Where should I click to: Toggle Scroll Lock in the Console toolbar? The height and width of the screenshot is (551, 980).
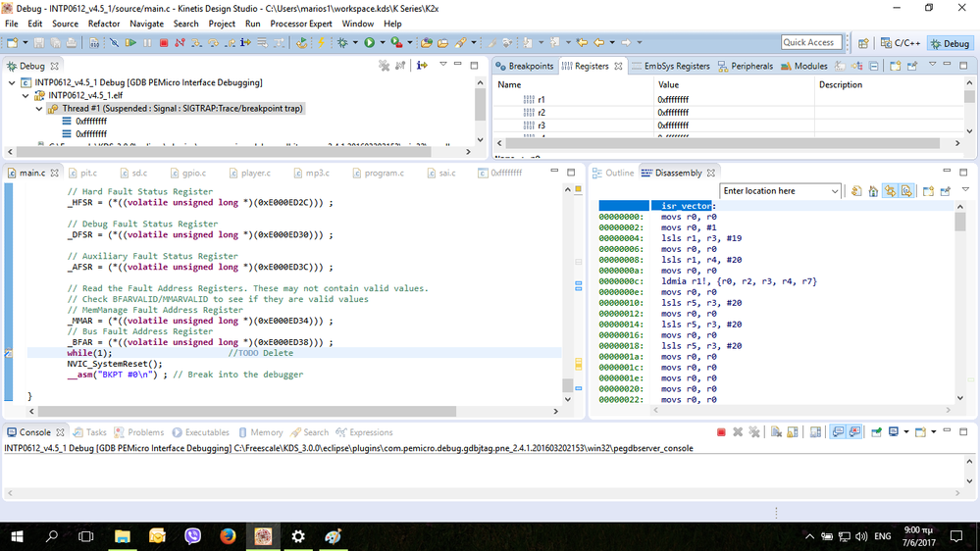pos(792,432)
